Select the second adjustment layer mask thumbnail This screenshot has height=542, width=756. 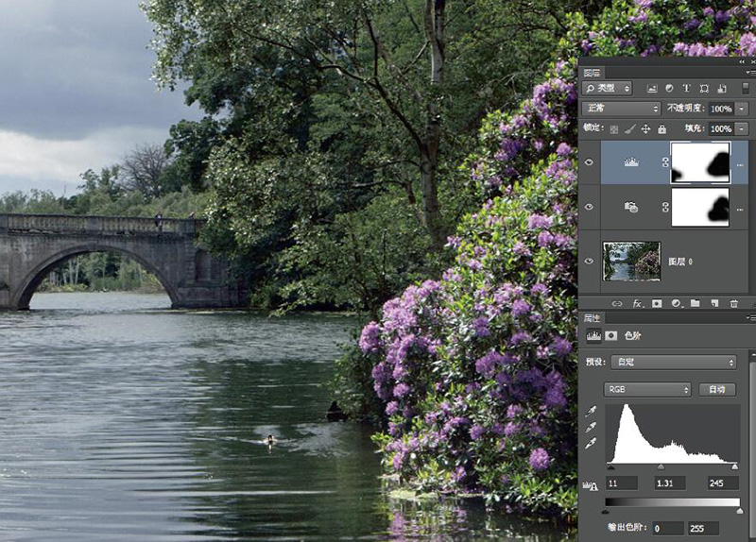pos(700,207)
